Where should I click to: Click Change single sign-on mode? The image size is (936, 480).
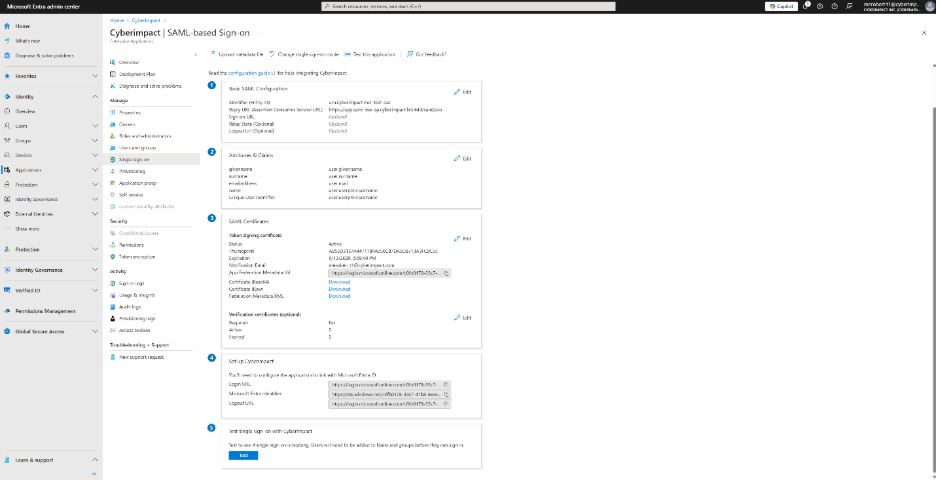304,54
